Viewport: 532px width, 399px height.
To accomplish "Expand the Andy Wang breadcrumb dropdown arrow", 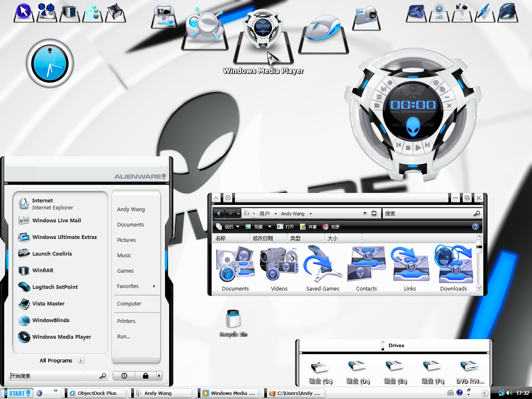I will coord(310,214).
